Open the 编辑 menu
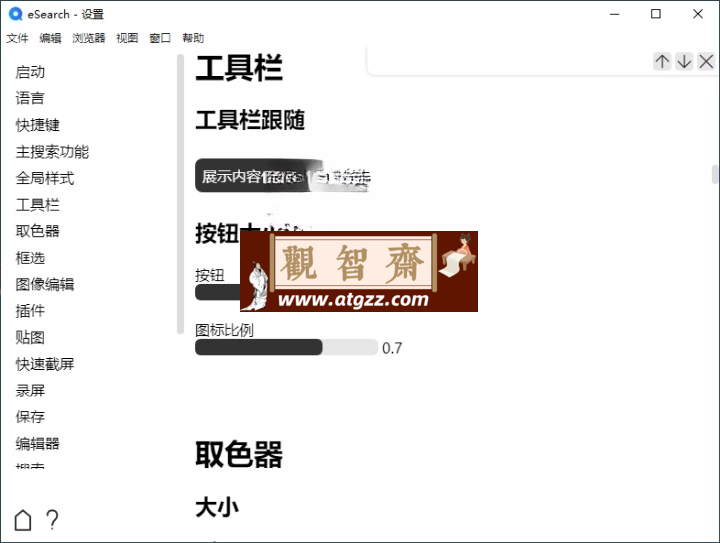Image resolution: width=720 pixels, height=543 pixels. tap(50, 38)
